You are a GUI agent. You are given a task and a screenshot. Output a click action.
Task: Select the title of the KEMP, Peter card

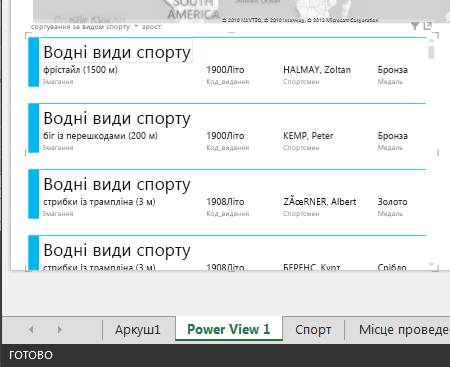(117, 118)
